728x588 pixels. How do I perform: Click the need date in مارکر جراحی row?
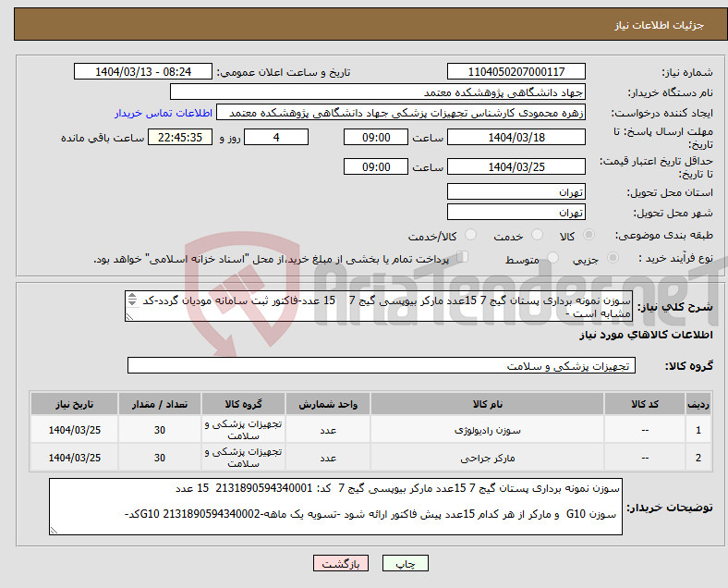tap(74, 458)
